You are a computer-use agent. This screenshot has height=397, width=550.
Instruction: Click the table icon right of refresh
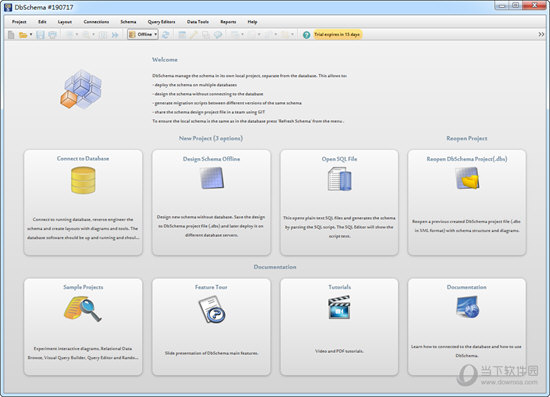coord(182,35)
